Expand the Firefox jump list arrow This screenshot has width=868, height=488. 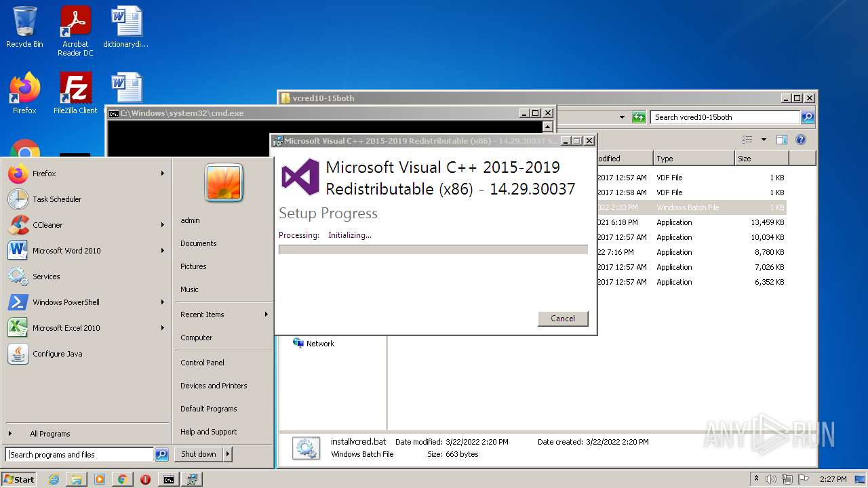[x=163, y=174]
